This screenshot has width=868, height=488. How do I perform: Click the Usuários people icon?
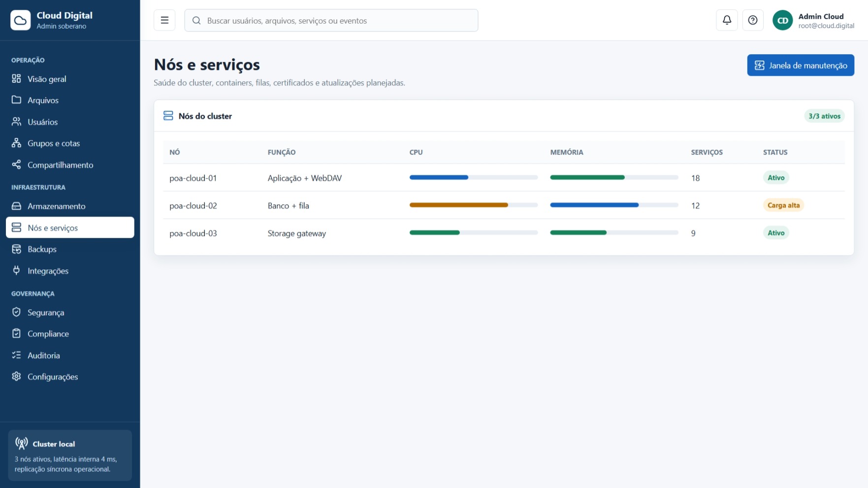tap(16, 122)
